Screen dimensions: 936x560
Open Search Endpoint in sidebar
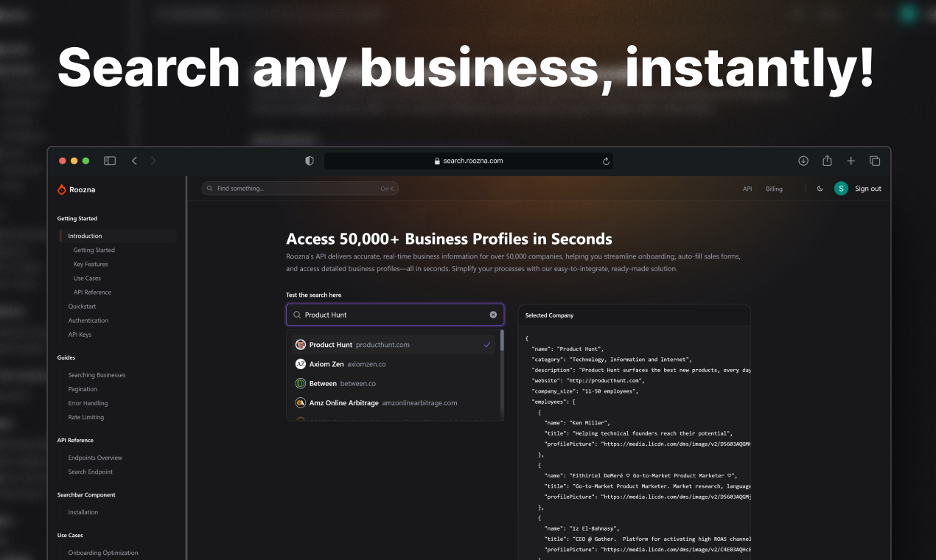coord(91,472)
